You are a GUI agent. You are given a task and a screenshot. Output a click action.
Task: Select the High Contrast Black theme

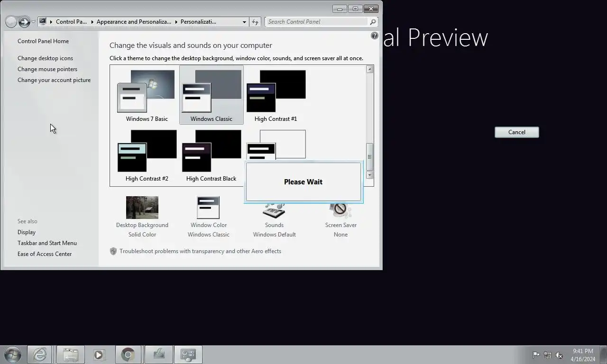(211, 155)
